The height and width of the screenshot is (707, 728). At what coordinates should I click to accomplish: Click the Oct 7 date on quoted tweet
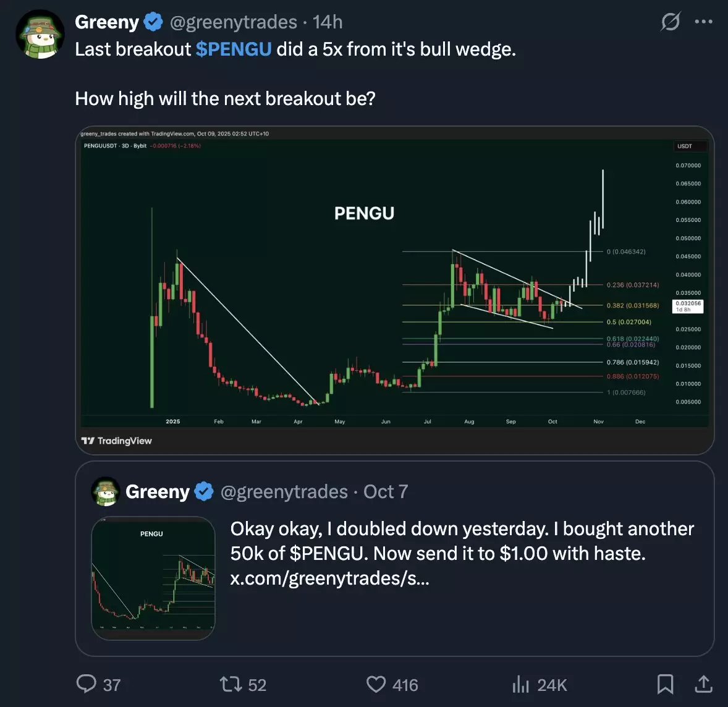[386, 492]
